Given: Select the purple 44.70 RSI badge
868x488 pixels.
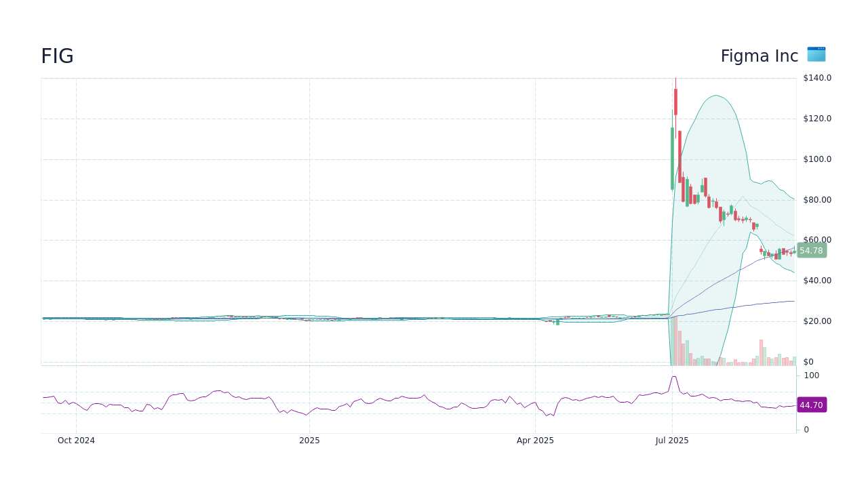Looking at the screenshot, I should point(811,405).
